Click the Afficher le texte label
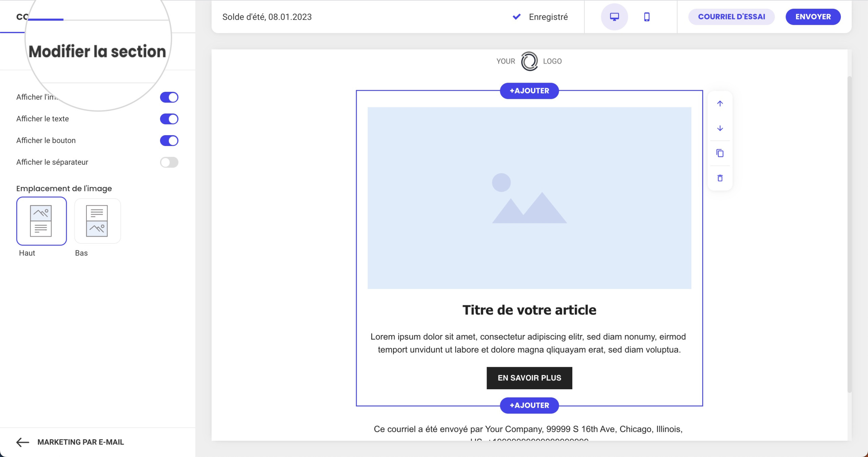The width and height of the screenshot is (868, 457). pos(42,119)
